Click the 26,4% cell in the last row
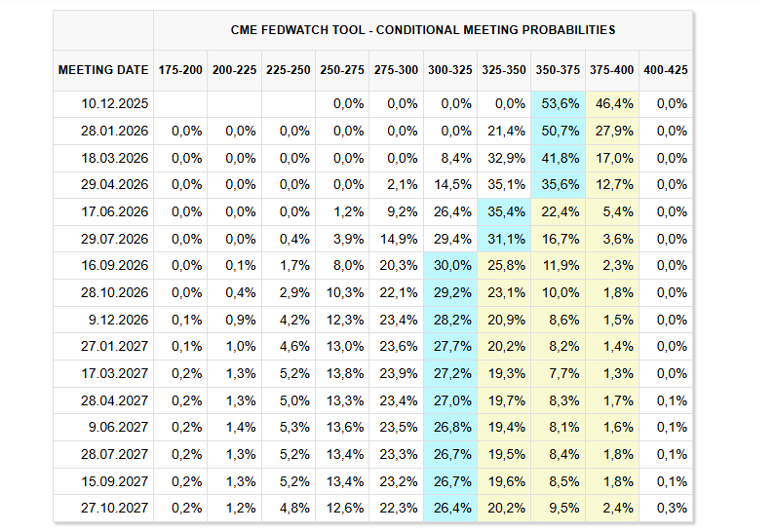The height and width of the screenshot is (532, 775). pos(451,508)
